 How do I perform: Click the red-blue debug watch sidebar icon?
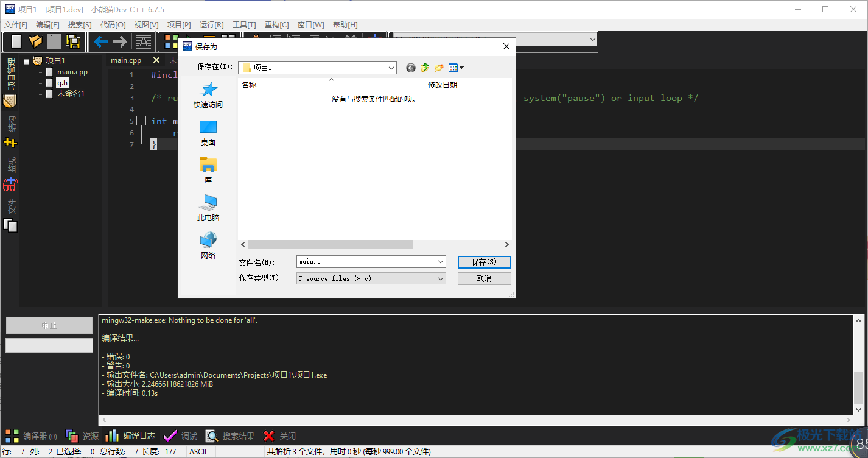pyautogui.click(x=10, y=183)
